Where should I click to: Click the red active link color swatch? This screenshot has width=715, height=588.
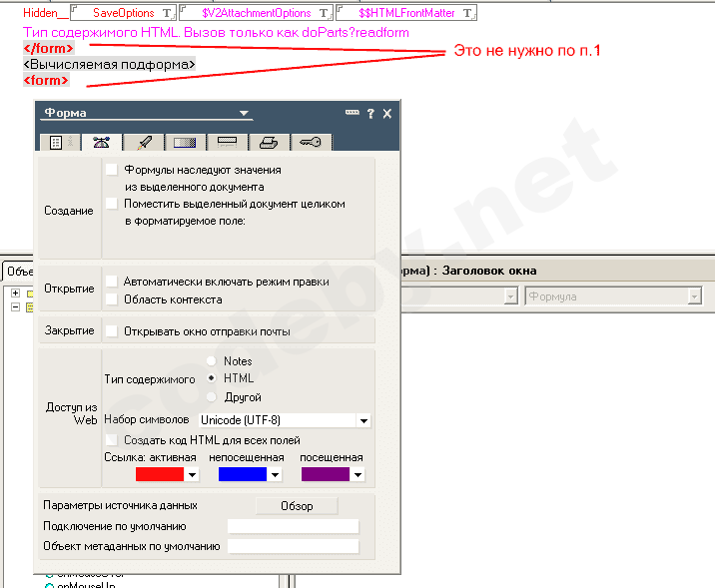[160, 474]
